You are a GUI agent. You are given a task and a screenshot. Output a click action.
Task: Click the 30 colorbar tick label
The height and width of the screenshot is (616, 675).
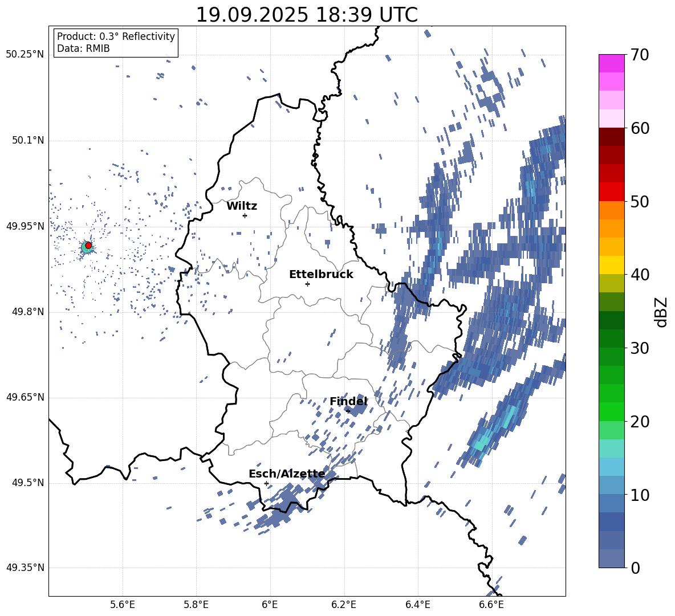click(x=640, y=348)
